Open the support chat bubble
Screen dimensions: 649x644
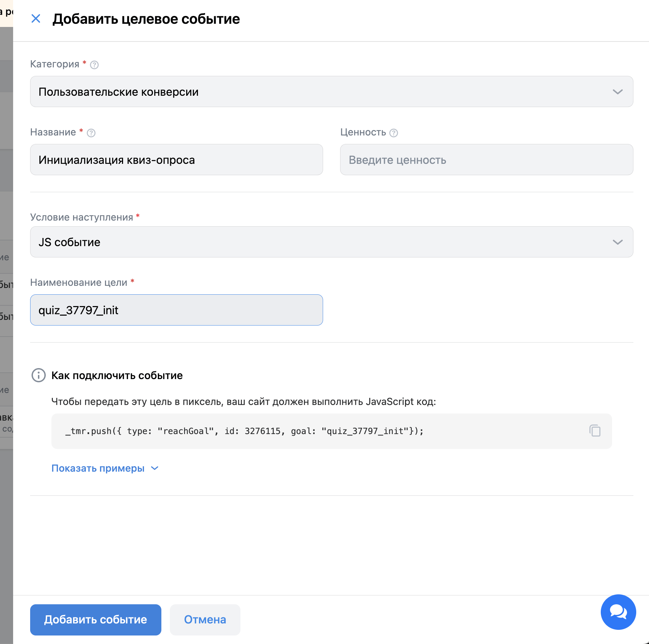click(618, 612)
